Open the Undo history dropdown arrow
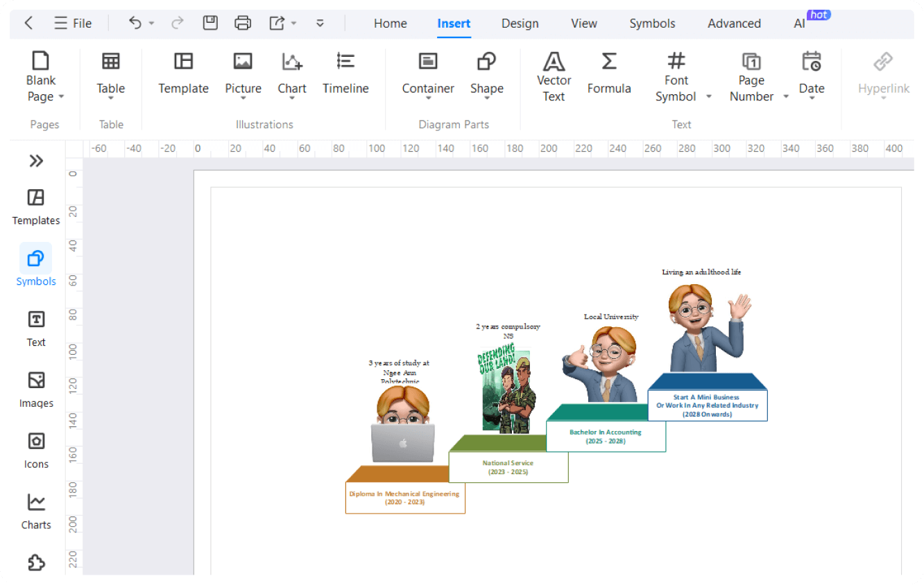 tap(151, 24)
